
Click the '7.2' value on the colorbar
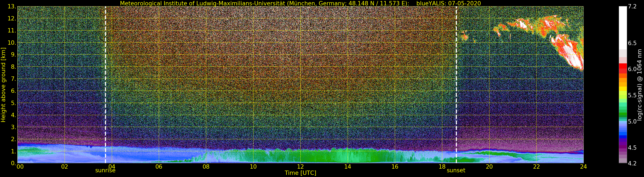click(x=632, y=6)
